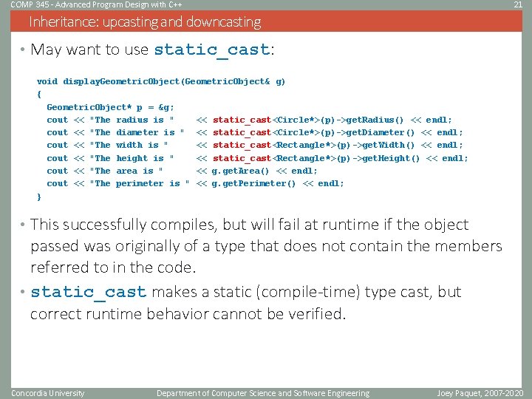This screenshot has width=532, height=399.
Task: Click 'getDiameter()' in the code
Action: tap(381, 133)
